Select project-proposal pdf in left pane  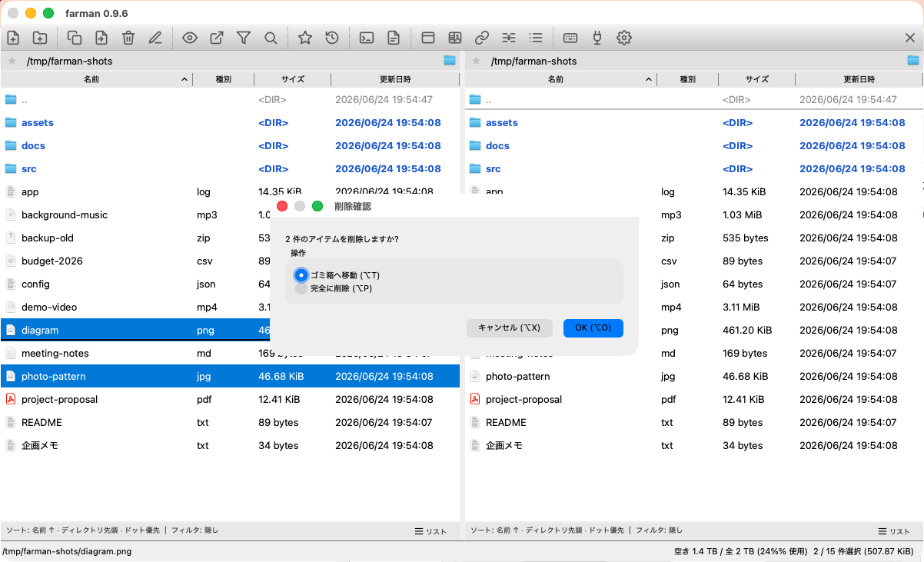[230, 399]
